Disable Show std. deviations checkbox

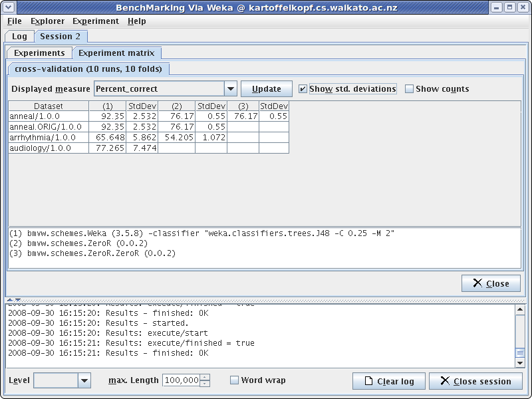(303, 89)
